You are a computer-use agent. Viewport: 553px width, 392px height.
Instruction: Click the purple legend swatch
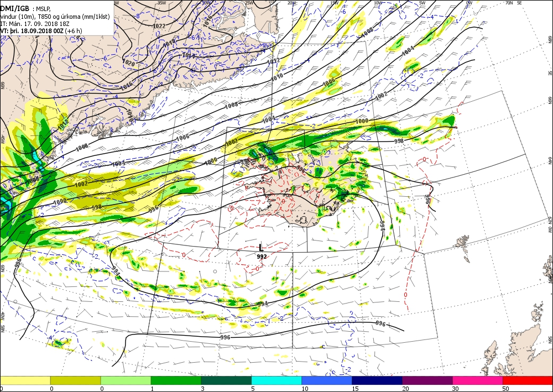[427, 380]
